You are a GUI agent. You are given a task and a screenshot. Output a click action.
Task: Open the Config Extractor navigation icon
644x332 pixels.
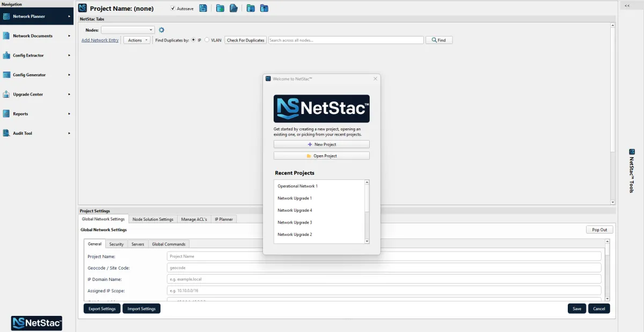[6, 55]
